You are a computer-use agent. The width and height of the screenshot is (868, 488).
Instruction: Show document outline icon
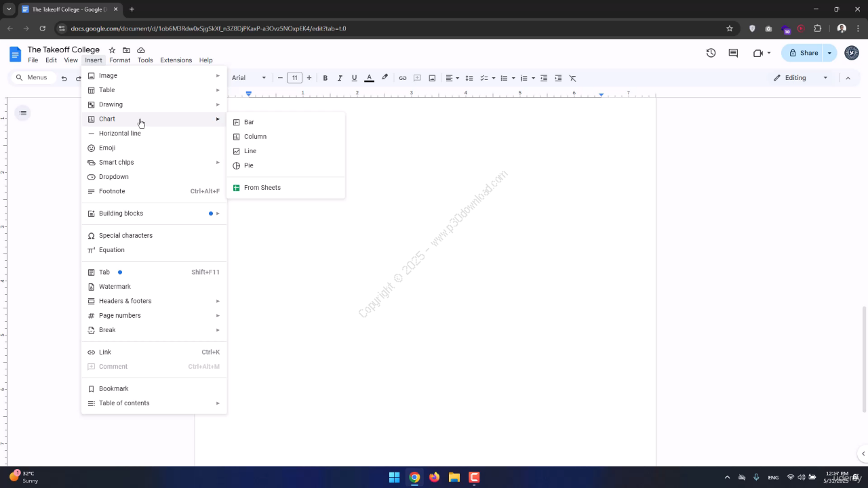[x=23, y=113]
